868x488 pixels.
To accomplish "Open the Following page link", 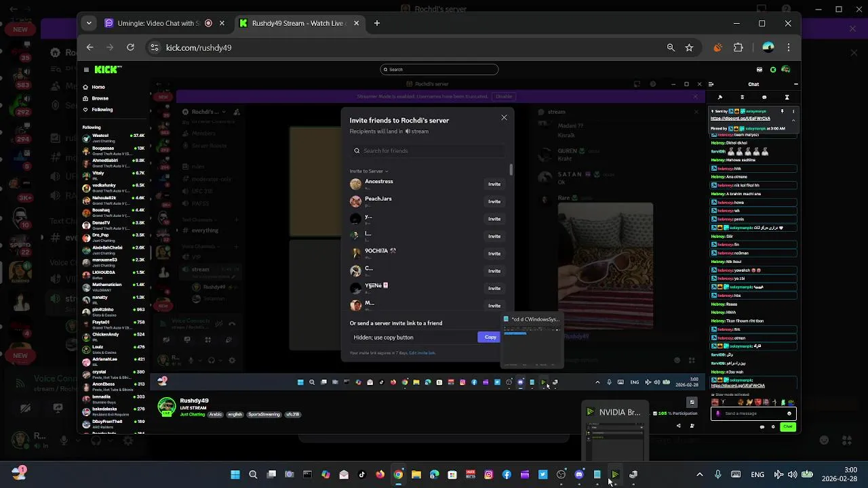I will click(97, 109).
